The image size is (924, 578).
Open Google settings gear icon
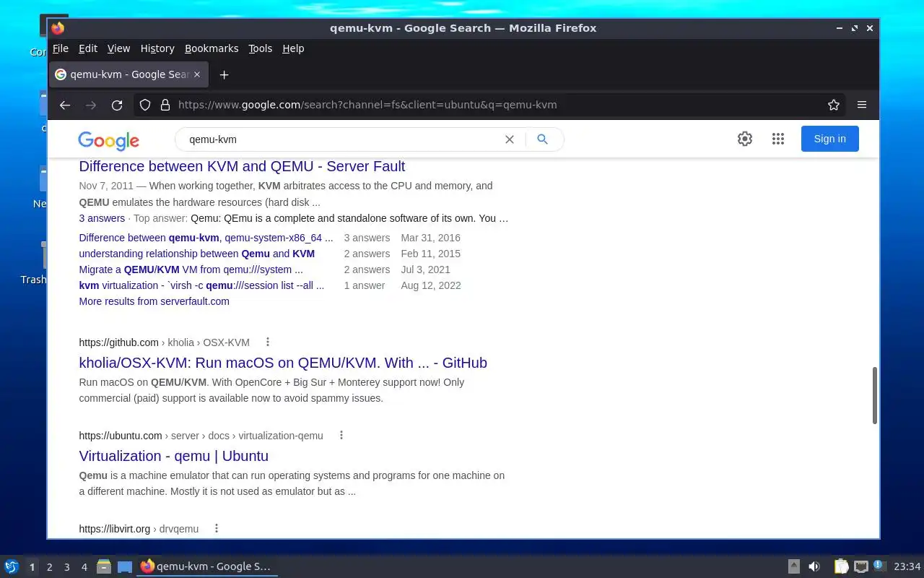pyautogui.click(x=745, y=139)
